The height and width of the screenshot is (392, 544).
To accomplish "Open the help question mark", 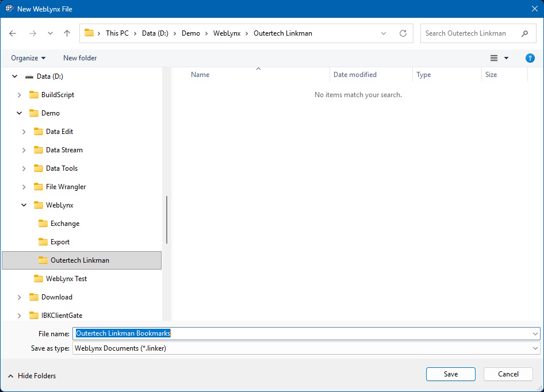I will [530, 58].
